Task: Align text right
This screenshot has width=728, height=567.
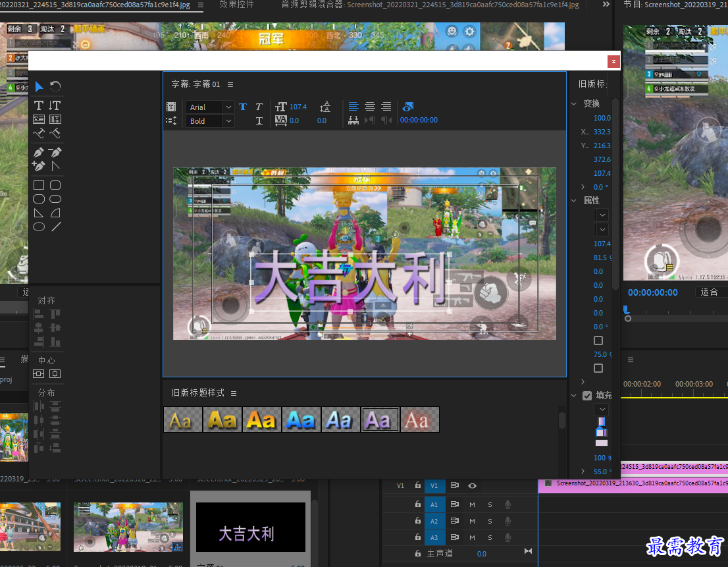Action: pos(386,107)
